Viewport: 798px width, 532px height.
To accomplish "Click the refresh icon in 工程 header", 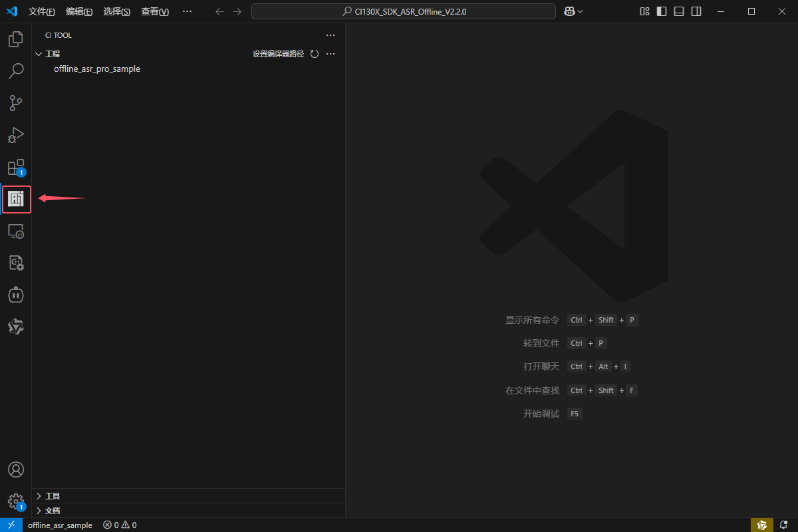I will (315, 54).
